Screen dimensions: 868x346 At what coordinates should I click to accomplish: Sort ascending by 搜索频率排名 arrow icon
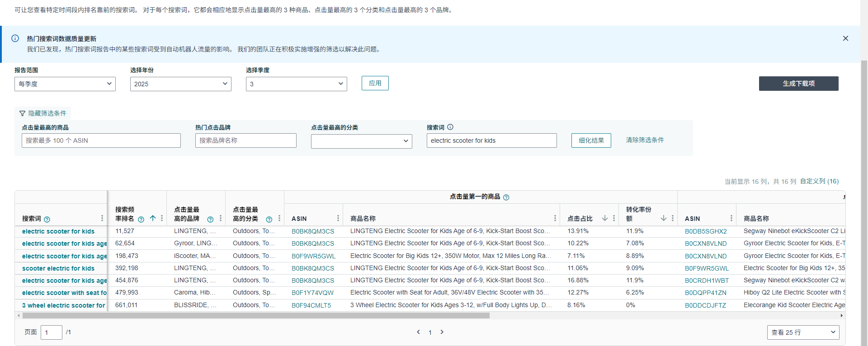click(x=153, y=219)
